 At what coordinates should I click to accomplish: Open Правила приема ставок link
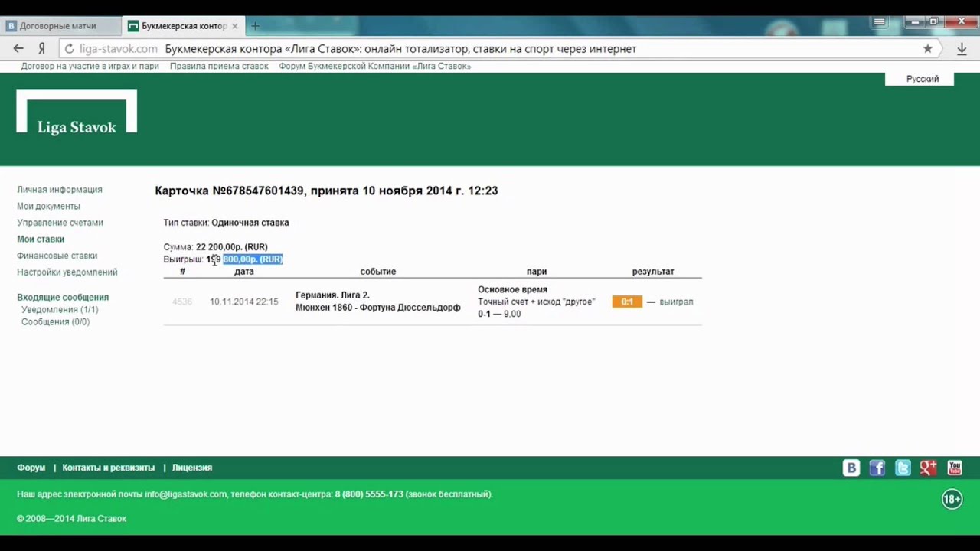[219, 66]
